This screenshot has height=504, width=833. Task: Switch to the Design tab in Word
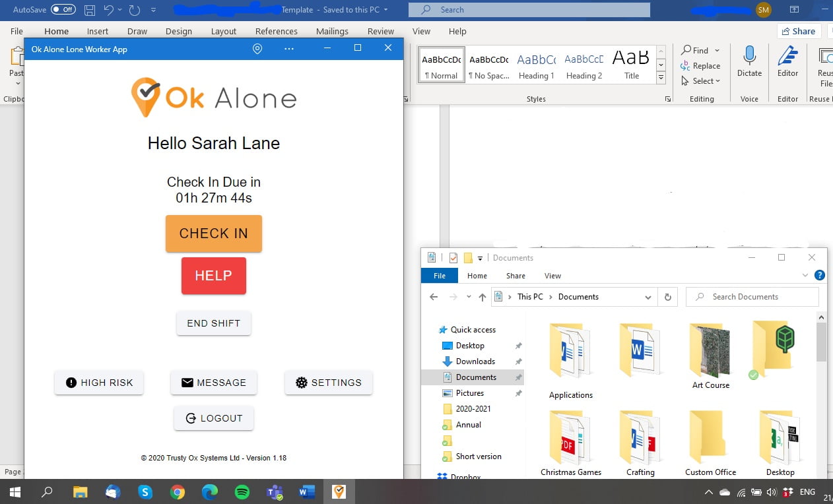tap(179, 31)
